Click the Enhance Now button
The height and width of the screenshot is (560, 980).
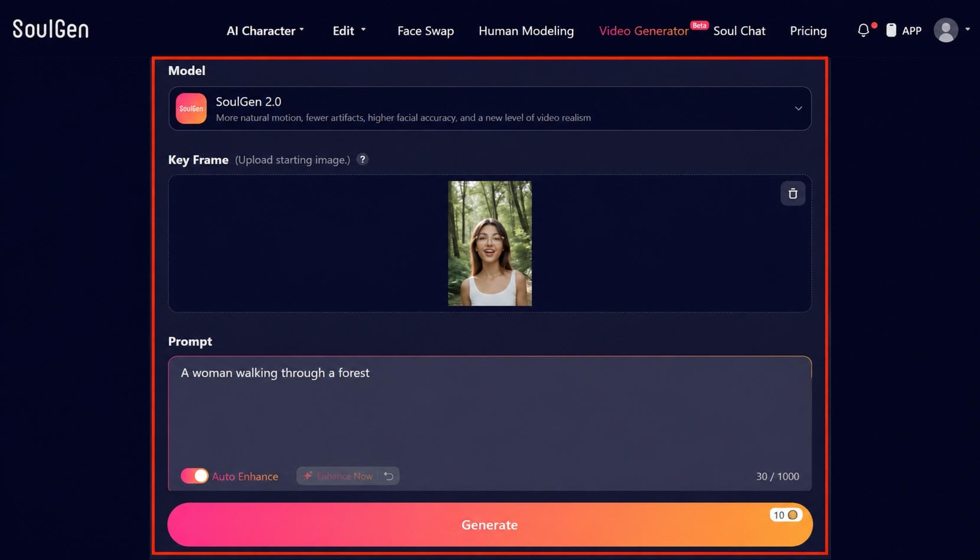click(339, 476)
